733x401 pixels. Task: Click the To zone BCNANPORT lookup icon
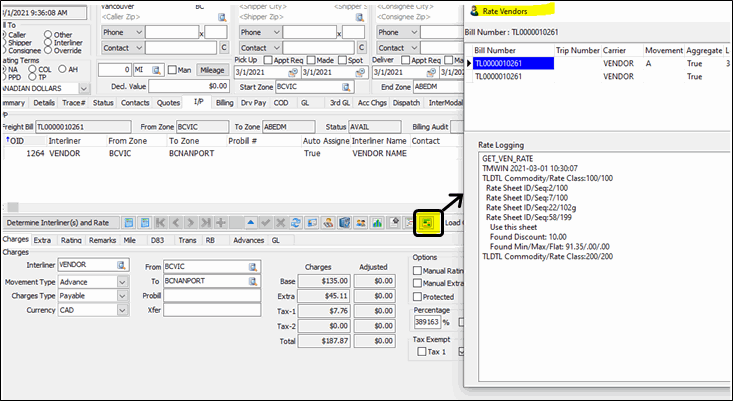tap(254, 281)
